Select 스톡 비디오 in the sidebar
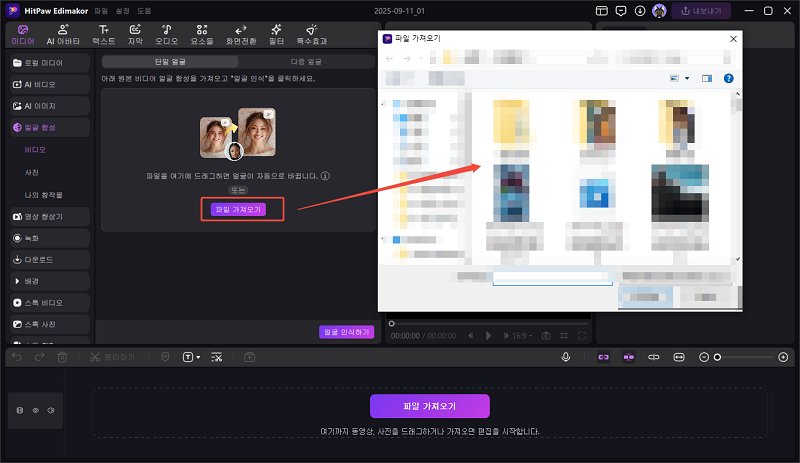The height and width of the screenshot is (463, 800). click(49, 302)
